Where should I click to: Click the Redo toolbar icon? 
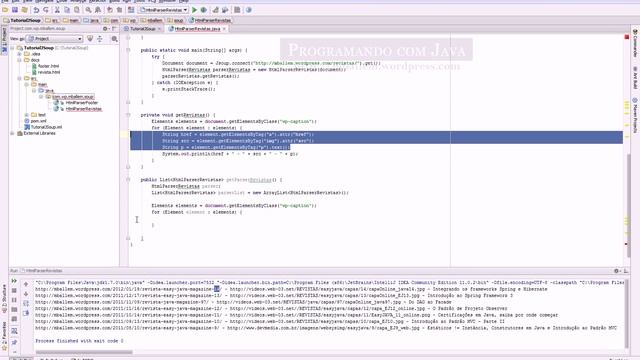coord(46,10)
